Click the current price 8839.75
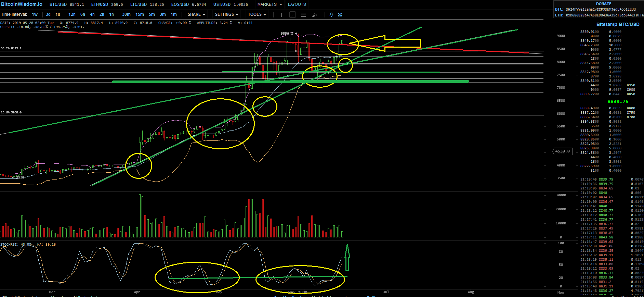Screen dimensions: 644x297 point(618,101)
